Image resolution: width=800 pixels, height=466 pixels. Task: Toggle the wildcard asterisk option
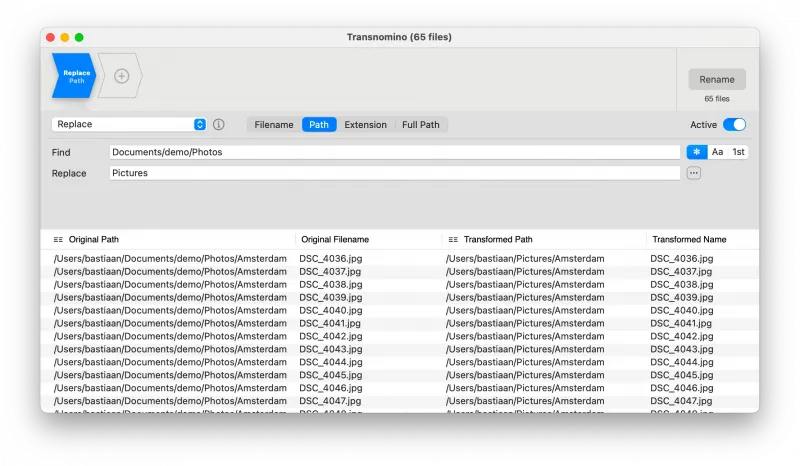point(696,152)
